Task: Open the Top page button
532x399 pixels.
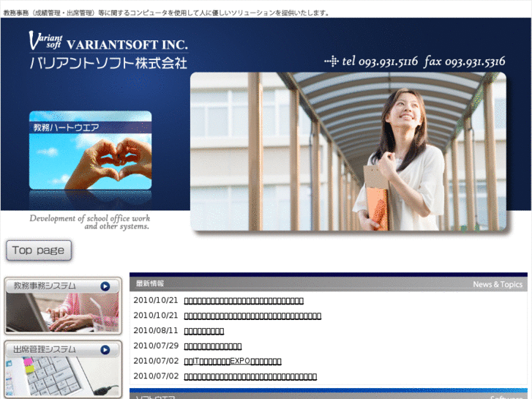Action: point(39,250)
